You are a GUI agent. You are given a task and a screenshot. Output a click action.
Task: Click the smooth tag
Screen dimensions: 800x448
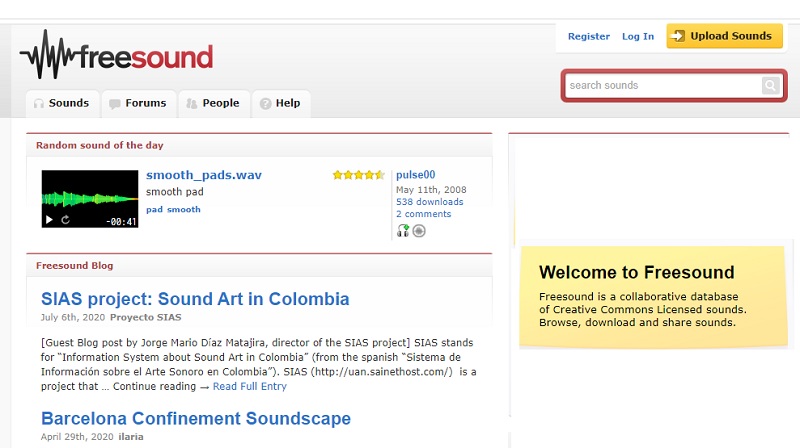point(184,209)
